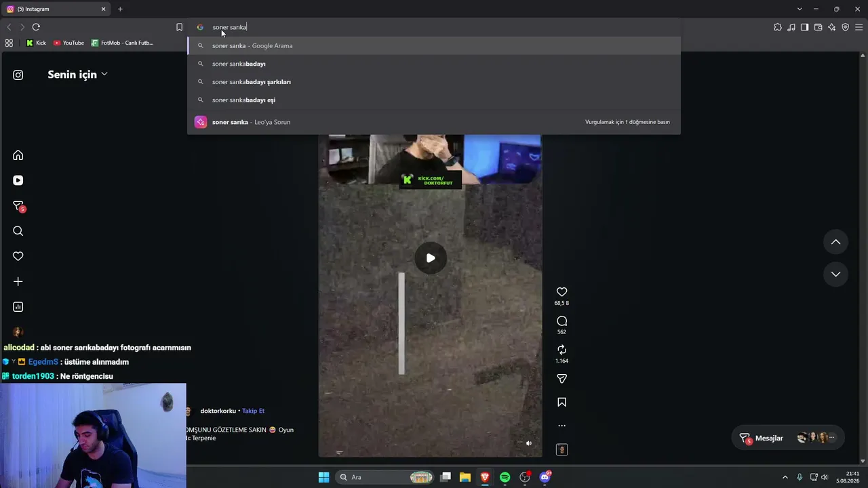Open the reel's more options menu
Screen dimensions: 868x488
pos(561,426)
